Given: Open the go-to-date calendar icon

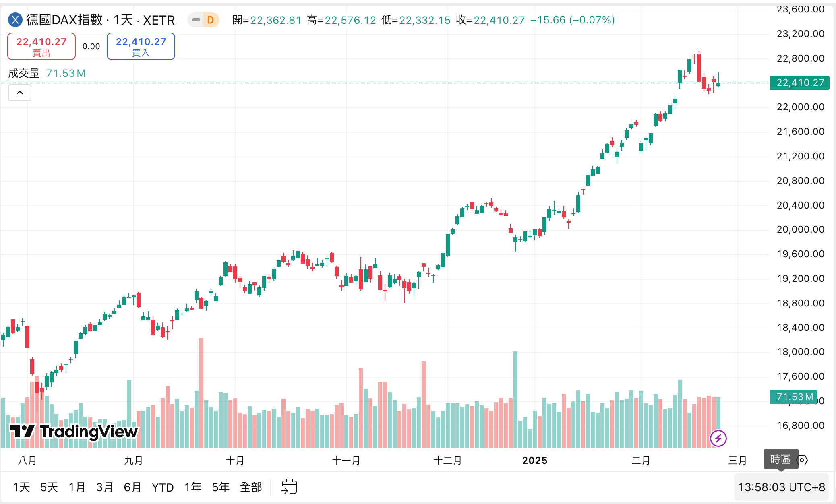Looking at the screenshot, I should click(289, 487).
